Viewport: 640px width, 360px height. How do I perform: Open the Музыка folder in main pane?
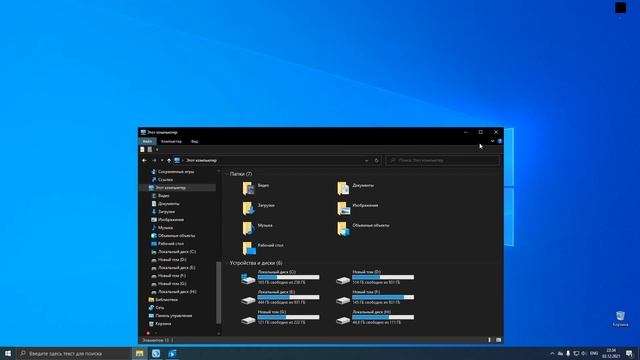point(257,228)
